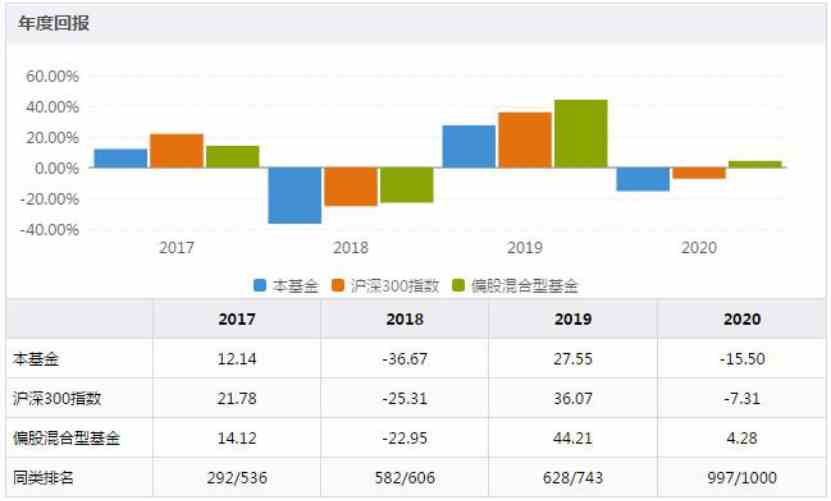Select the blue 2020 negative bar
Image resolution: width=831 pixels, height=501 pixels.
tap(643, 179)
